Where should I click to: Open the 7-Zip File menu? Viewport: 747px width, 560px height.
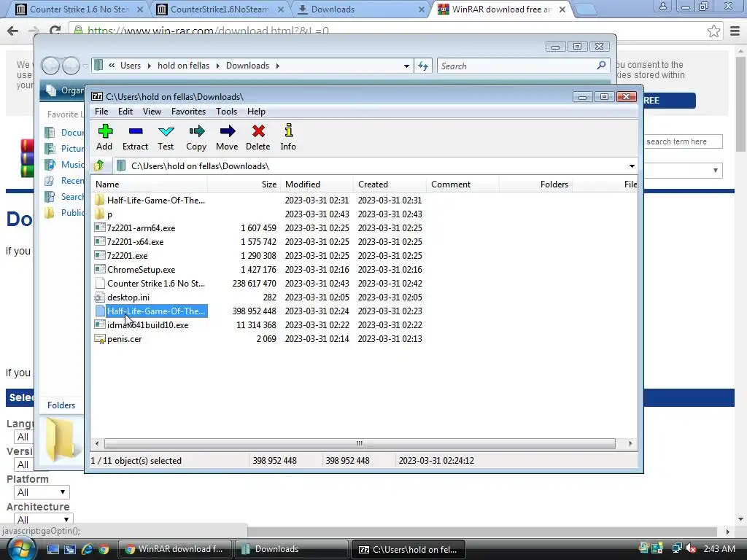point(101,112)
